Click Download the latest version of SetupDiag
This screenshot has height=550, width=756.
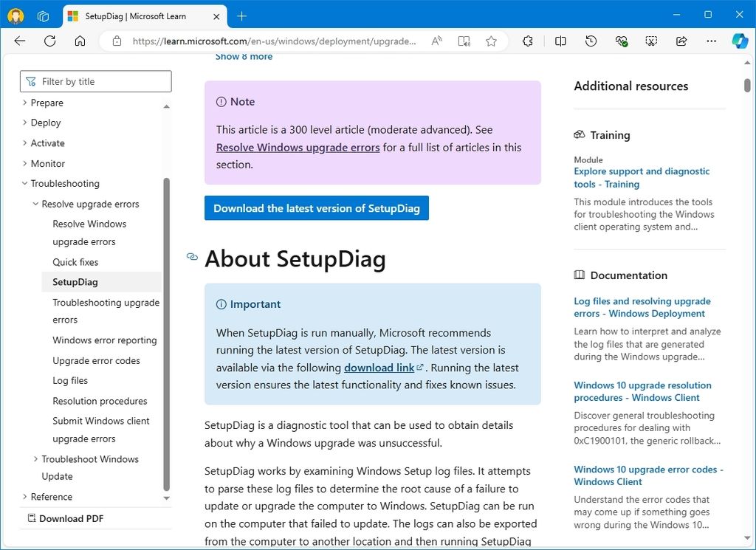tap(316, 208)
